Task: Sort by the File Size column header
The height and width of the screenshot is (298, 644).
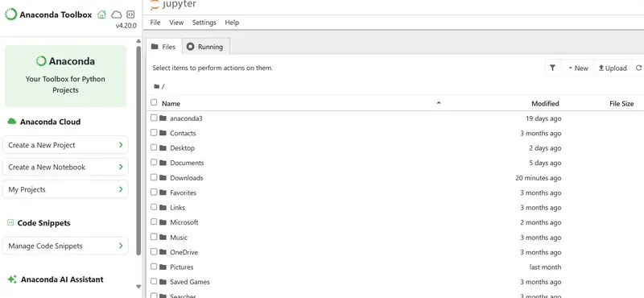Action: (621, 104)
